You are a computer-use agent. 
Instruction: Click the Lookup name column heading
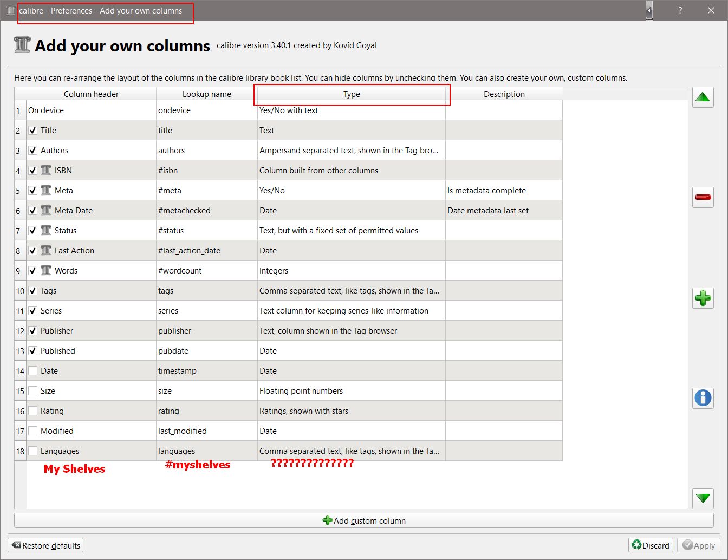[x=207, y=94]
